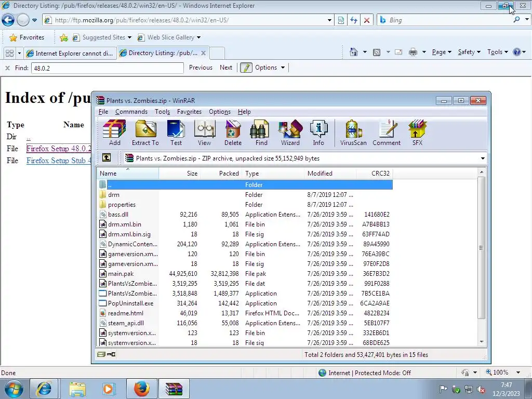Launch the WinRAR Wizard
Image resolution: width=532 pixels, height=399 pixels.
290,132
